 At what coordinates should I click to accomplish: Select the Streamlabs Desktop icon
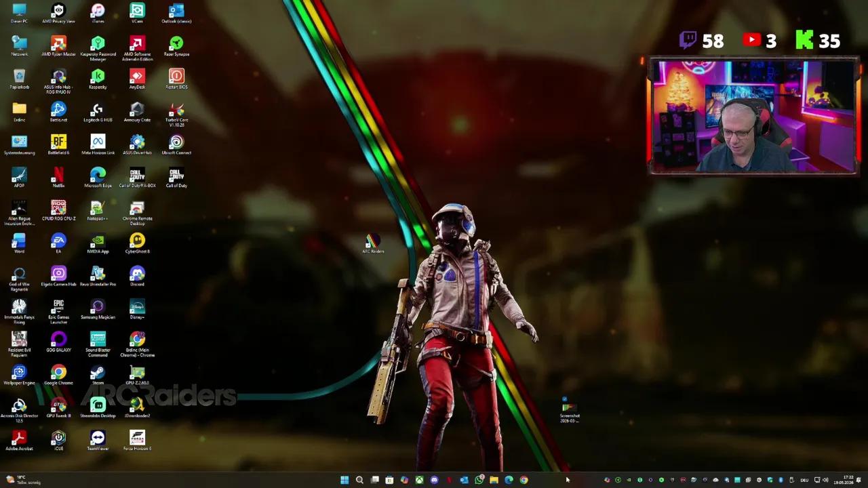pyautogui.click(x=98, y=408)
